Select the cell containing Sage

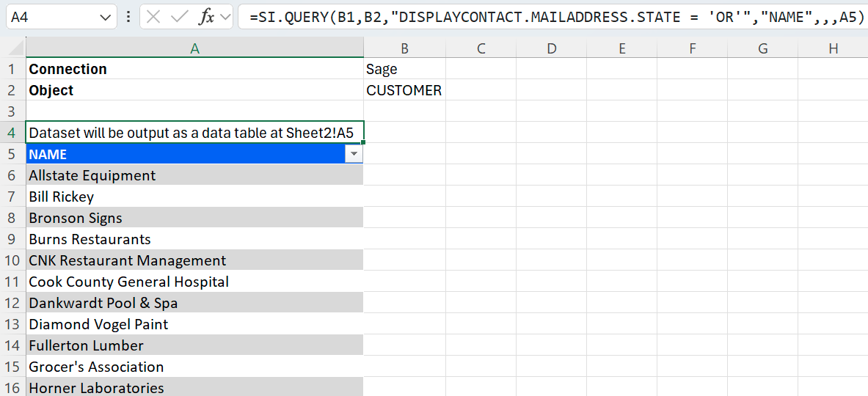coord(404,69)
